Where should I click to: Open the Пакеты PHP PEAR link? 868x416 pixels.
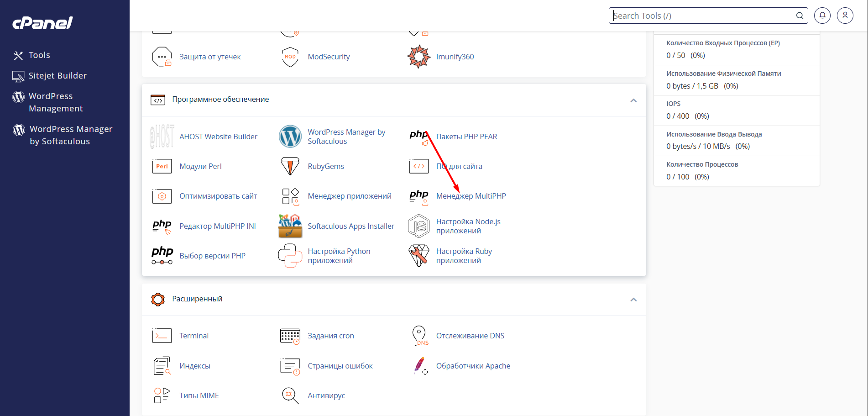pyautogui.click(x=466, y=137)
